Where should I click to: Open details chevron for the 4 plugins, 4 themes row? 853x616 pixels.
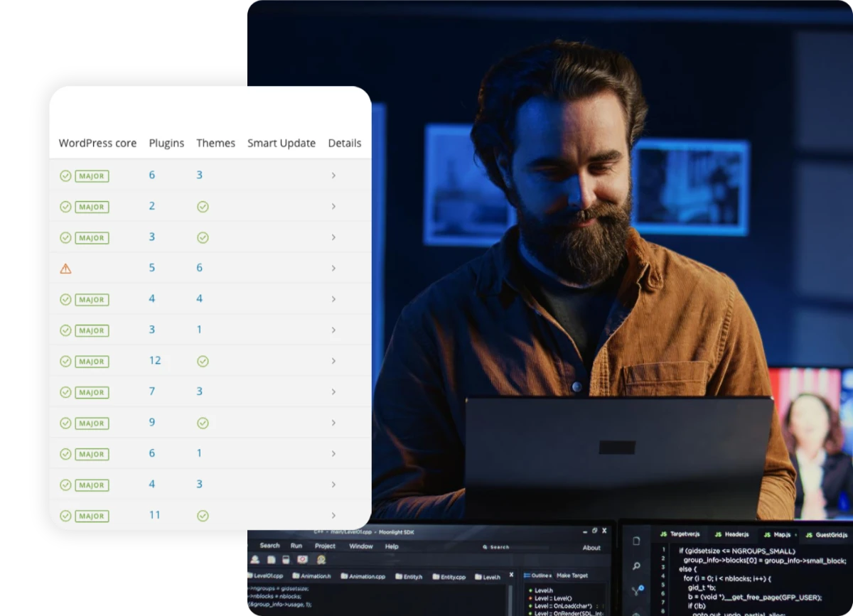coord(333,300)
